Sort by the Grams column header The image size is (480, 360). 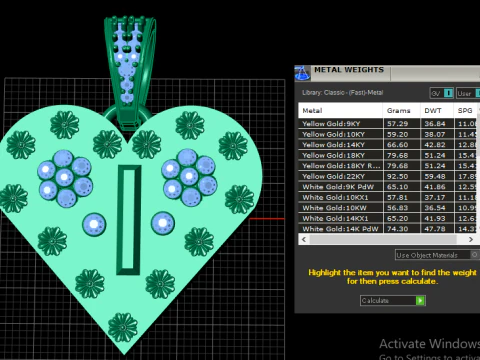coord(401,110)
